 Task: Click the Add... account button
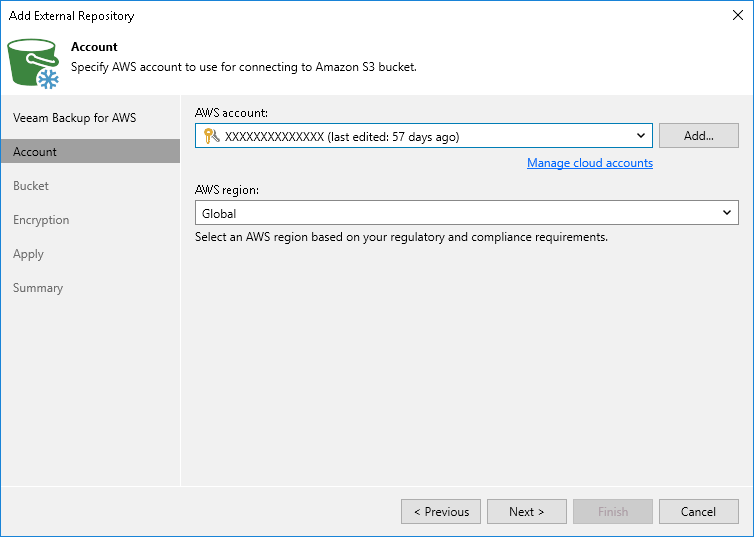pyautogui.click(x=699, y=136)
